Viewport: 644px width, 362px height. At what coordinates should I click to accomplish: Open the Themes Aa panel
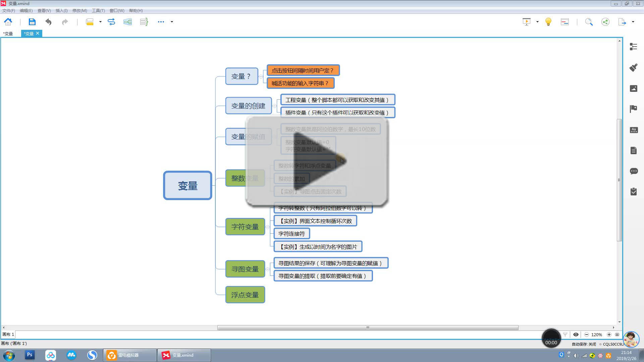point(633,130)
